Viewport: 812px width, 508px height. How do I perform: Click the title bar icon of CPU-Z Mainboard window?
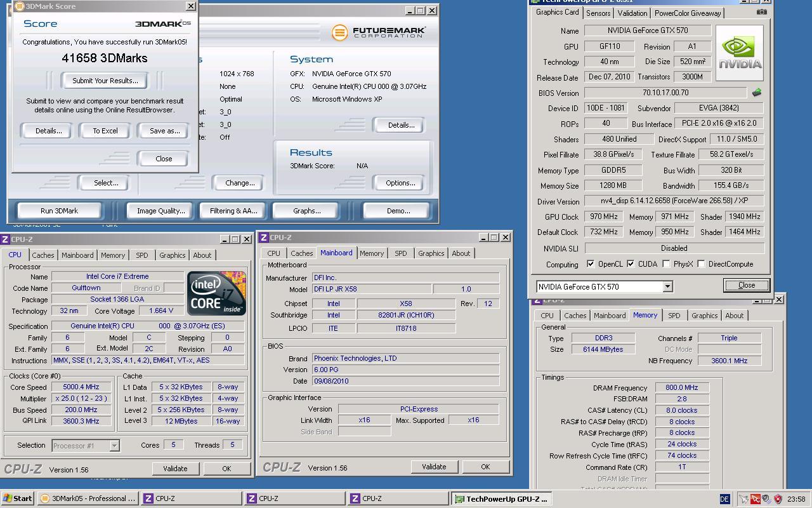(264, 237)
